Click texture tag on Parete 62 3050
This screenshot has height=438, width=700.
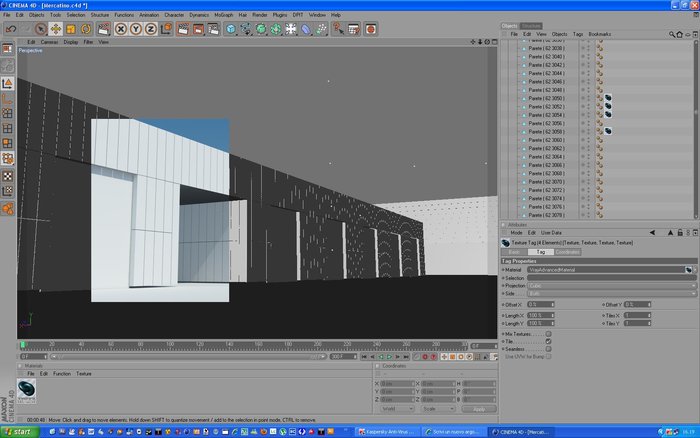(608, 98)
